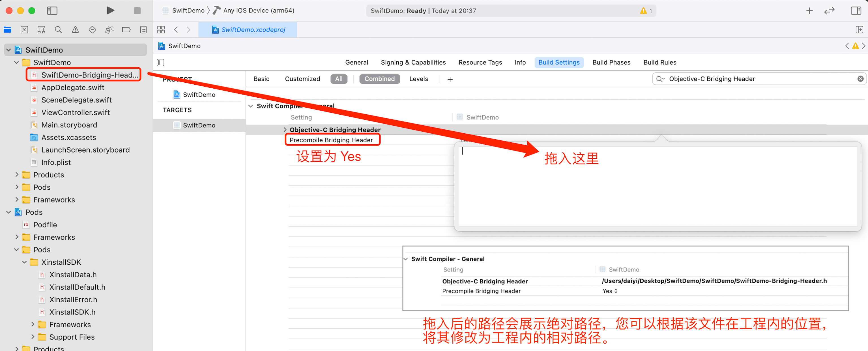Image resolution: width=868 pixels, height=351 pixels.
Task: Click the Signing & Capabilities tab
Action: pyautogui.click(x=414, y=62)
